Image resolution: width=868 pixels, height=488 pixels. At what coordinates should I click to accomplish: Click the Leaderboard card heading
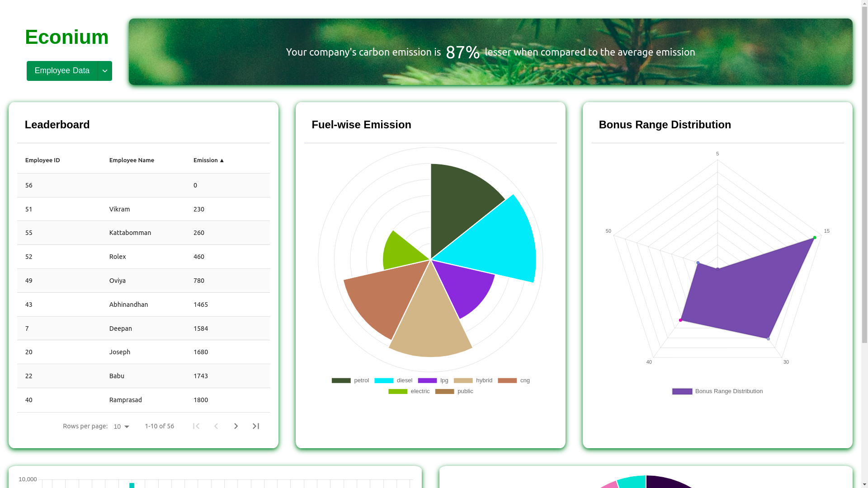[57, 125]
